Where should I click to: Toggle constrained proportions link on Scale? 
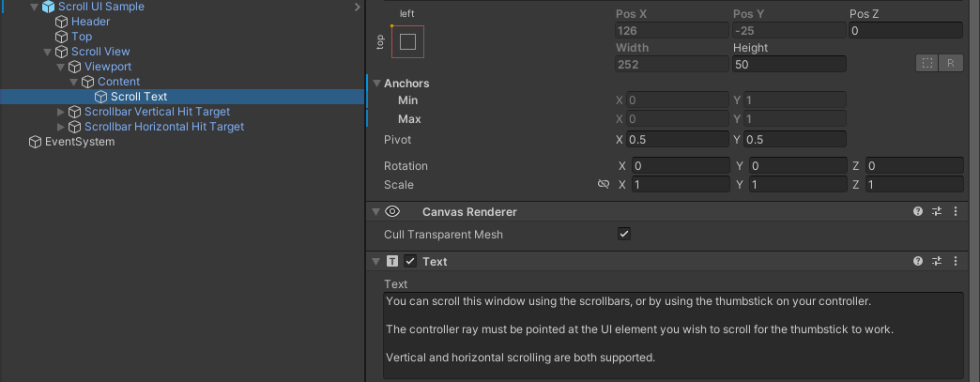point(604,185)
